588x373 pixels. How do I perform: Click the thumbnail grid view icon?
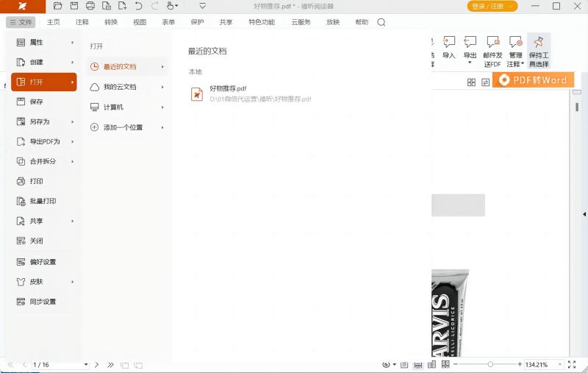(471, 82)
